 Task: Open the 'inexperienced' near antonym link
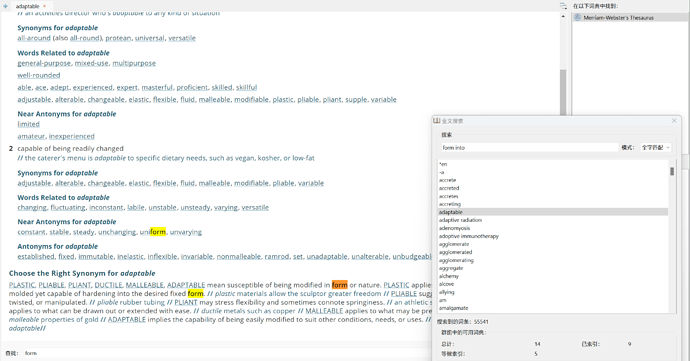(x=72, y=136)
